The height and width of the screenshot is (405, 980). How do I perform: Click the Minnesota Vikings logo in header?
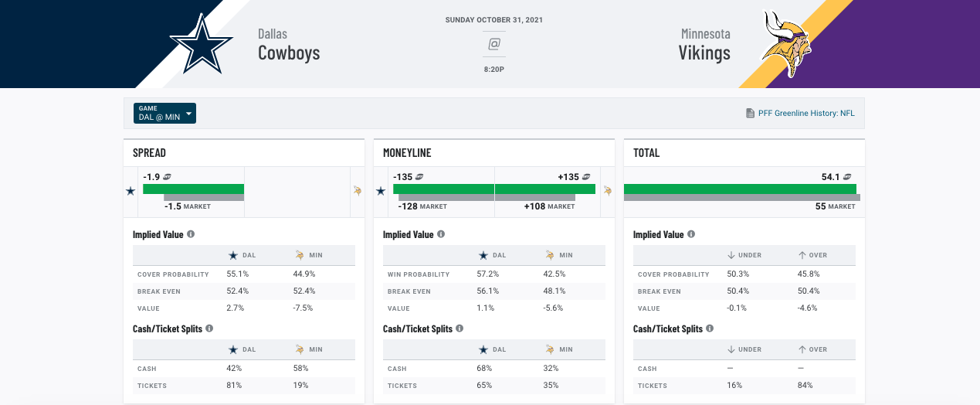pos(785,43)
